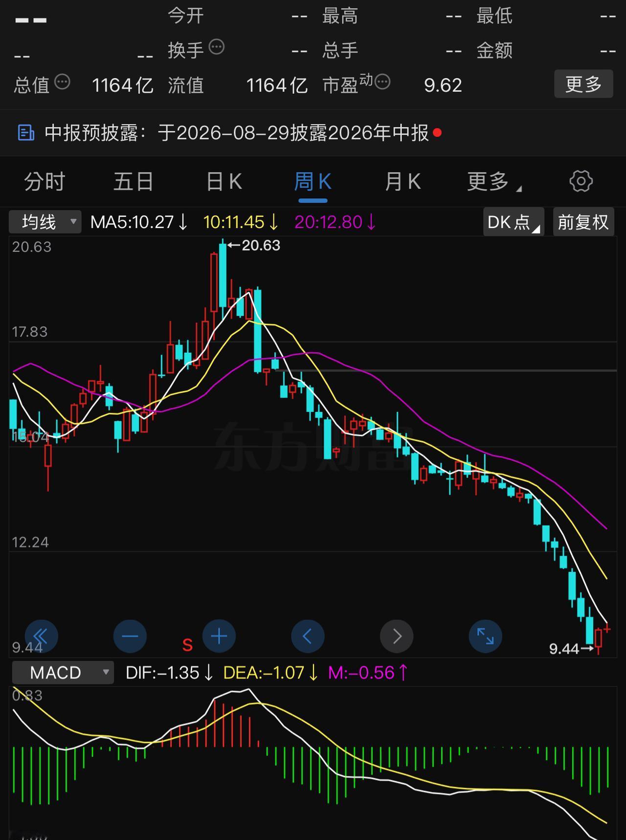
Task: Switch to 日K tab
Action: (224, 182)
